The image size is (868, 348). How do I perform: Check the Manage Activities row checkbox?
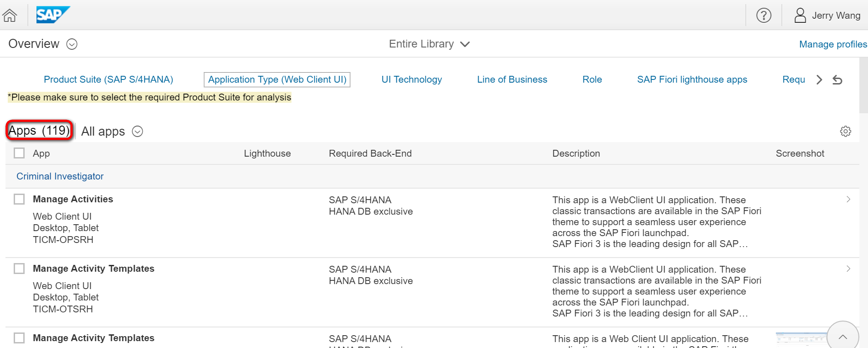pyautogui.click(x=19, y=199)
